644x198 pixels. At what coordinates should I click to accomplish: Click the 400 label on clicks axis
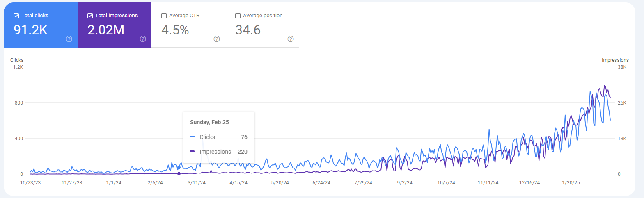click(19, 139)
